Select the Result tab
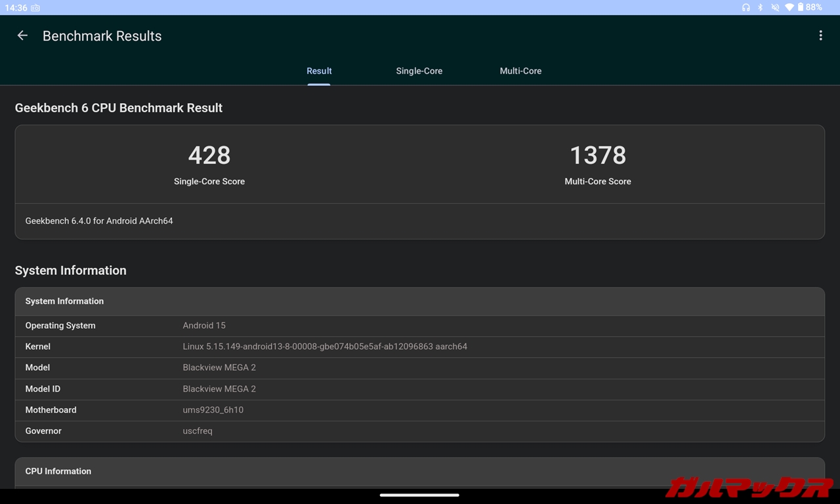 319,71
